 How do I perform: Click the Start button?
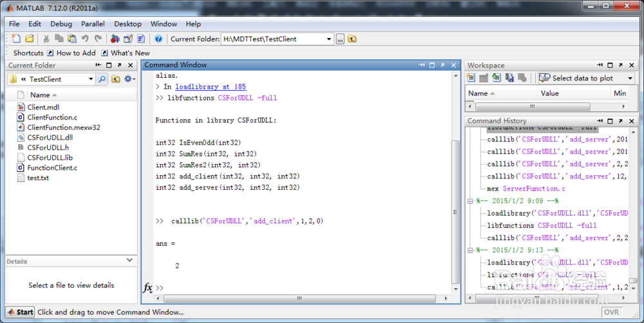(20, 312)
